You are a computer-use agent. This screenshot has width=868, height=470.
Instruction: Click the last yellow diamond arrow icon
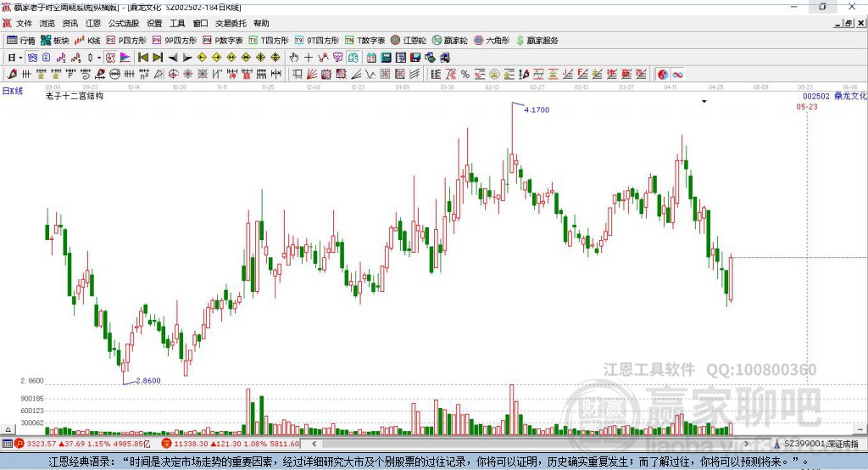click(x=275, y=58)
